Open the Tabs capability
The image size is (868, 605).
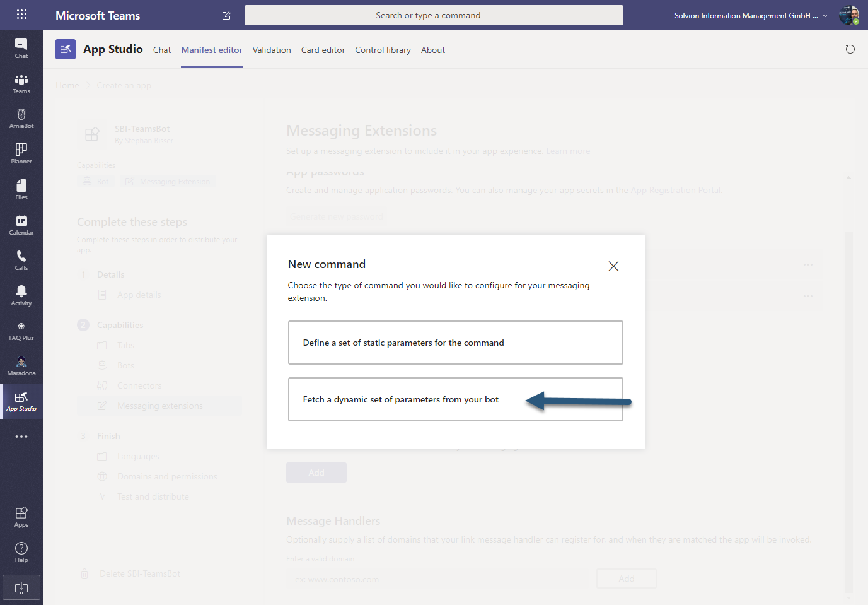tap(125, 345)
